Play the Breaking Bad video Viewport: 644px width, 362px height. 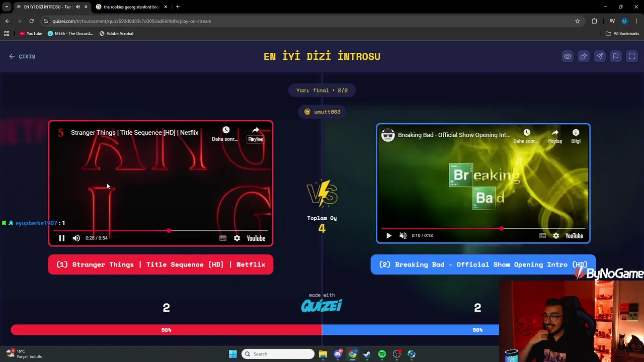pyautogui.click(x=388, y=235)
